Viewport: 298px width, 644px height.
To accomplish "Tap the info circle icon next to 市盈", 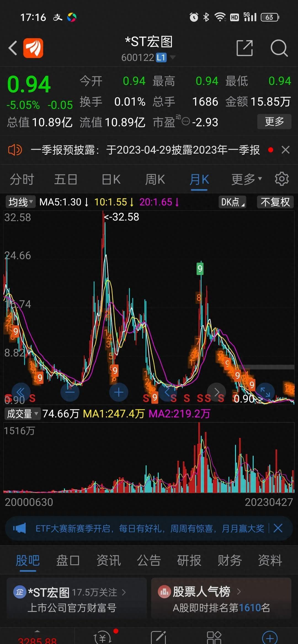I will click(186, 121).
